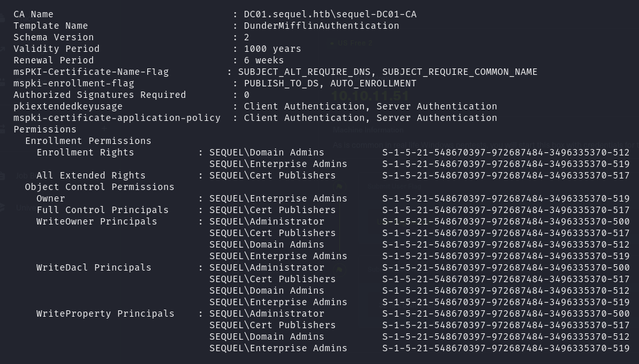
Task: Click the WriteOwner Principals label
Action: 97,221
